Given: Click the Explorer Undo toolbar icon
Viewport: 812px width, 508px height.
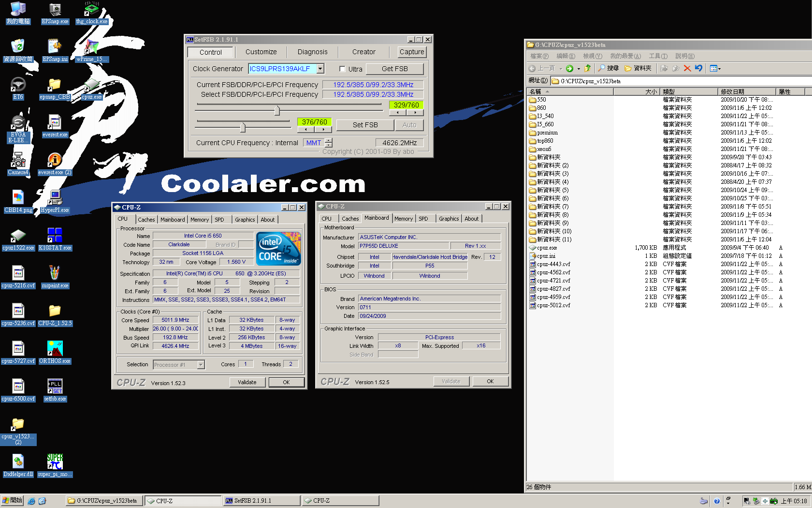Looking at the screenshot, I should click(x=698, y=68).
